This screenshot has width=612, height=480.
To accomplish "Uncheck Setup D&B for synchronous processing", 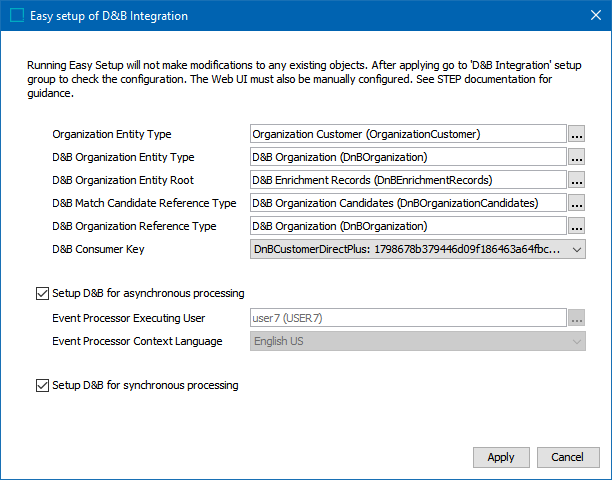I will pyautogui.click(x=41, y=385).
